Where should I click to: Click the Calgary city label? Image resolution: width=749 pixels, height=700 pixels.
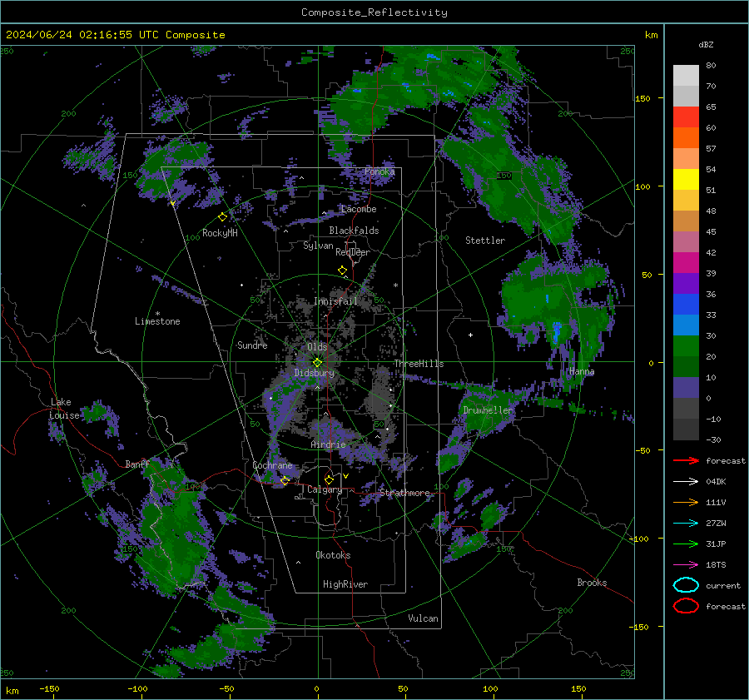pyautogui.click(x=325, y=489)
